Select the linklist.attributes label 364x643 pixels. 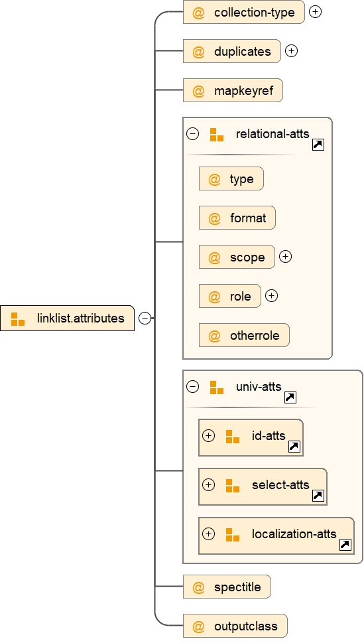point(81,319)
